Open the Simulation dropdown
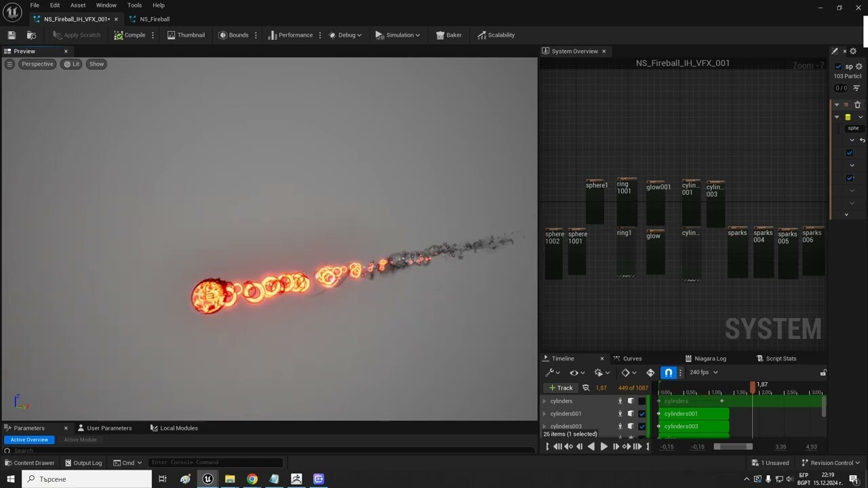 398,35
